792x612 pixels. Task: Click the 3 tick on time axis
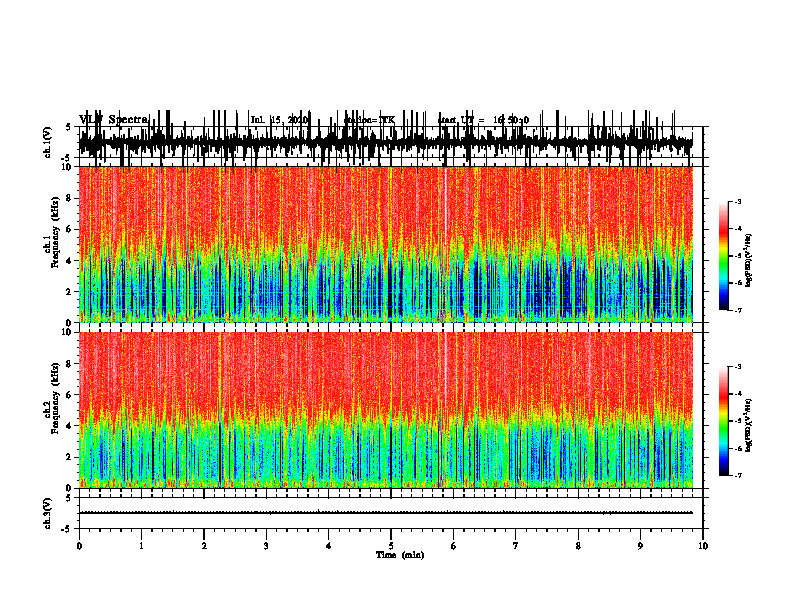[x=266, y=546]
